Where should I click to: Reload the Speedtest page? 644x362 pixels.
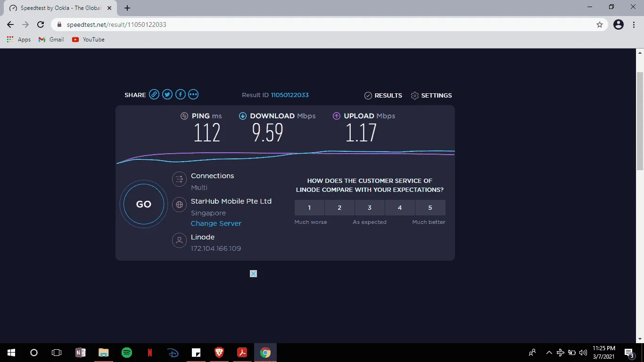point(41,25)
